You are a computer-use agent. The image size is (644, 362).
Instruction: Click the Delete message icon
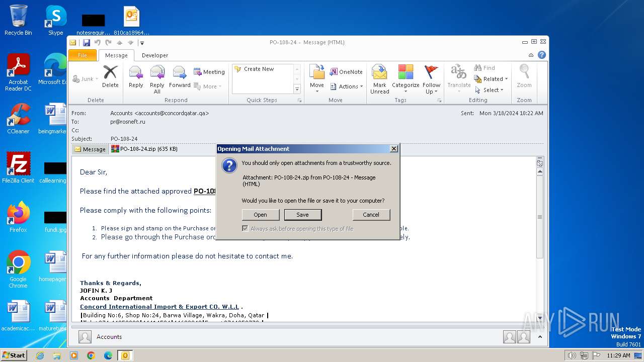110,77
